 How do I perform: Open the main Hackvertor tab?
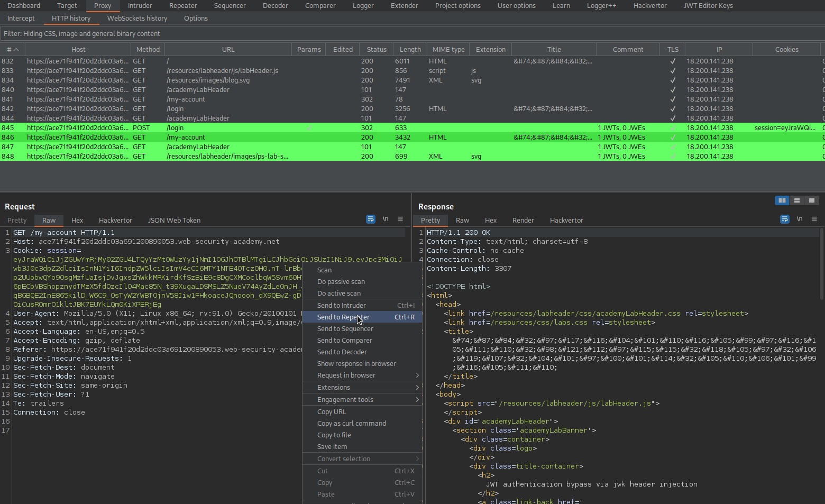650,5
